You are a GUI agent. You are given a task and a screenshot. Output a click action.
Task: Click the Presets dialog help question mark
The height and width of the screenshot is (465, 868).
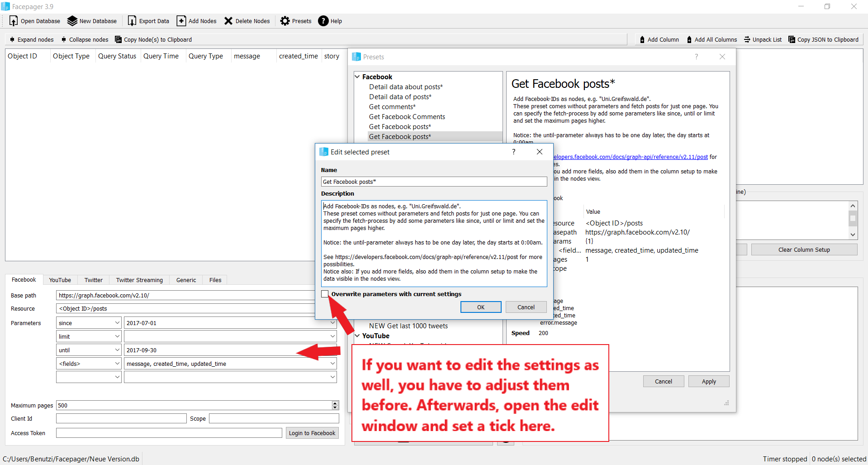click(697, 57)
